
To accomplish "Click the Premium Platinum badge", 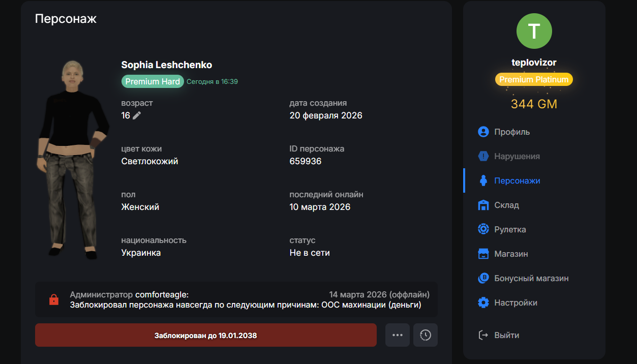I will click(534, 79).
